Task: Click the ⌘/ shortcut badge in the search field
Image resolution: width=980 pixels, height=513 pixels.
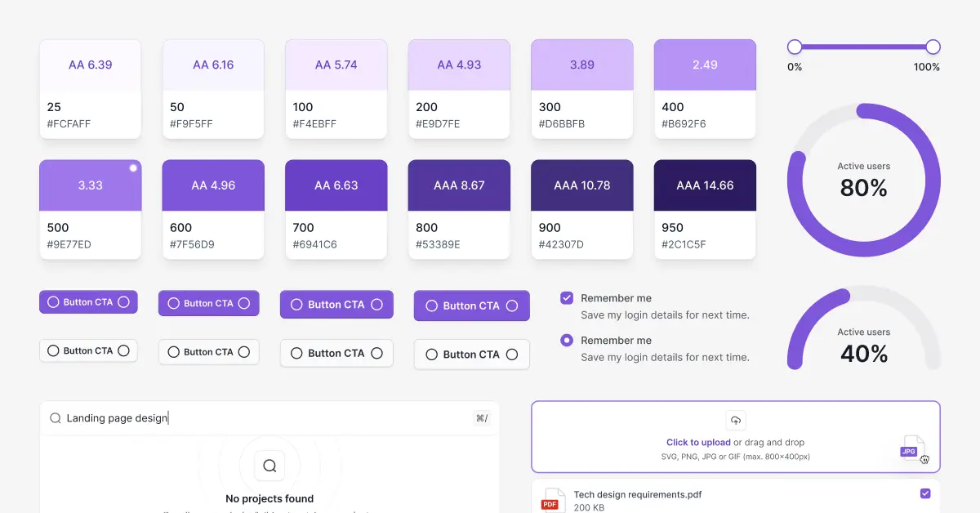Action: click(x=483, y=417)
